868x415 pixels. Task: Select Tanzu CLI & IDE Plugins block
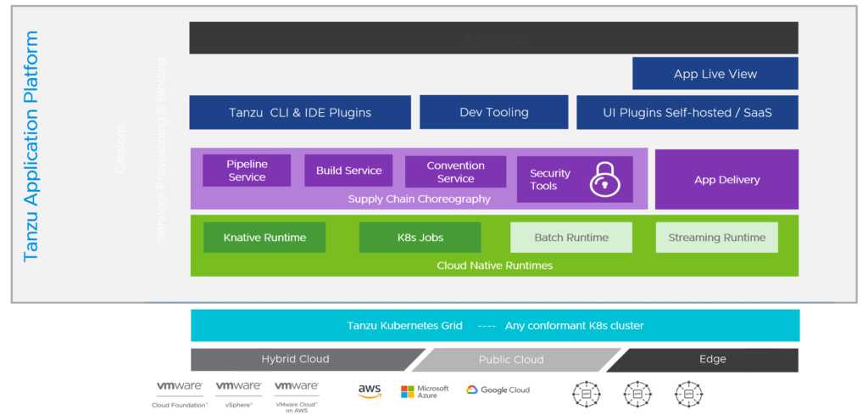click(x=300, y=113)
